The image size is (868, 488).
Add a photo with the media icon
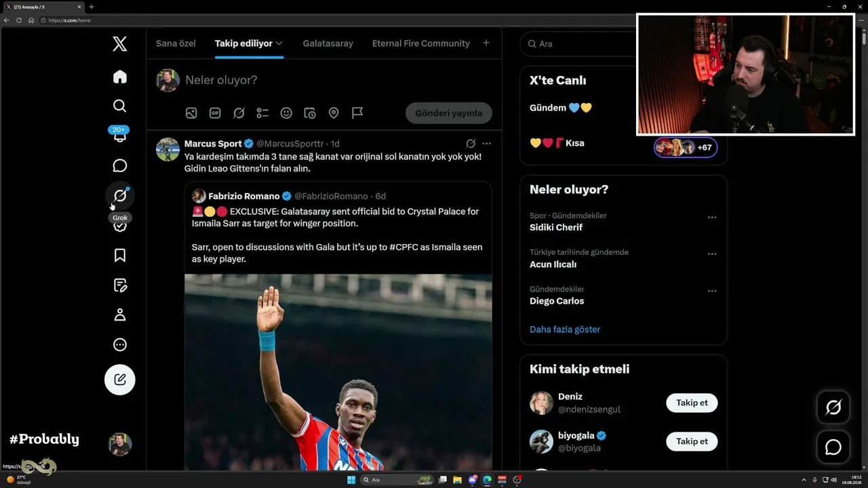(x=191, y=113)
